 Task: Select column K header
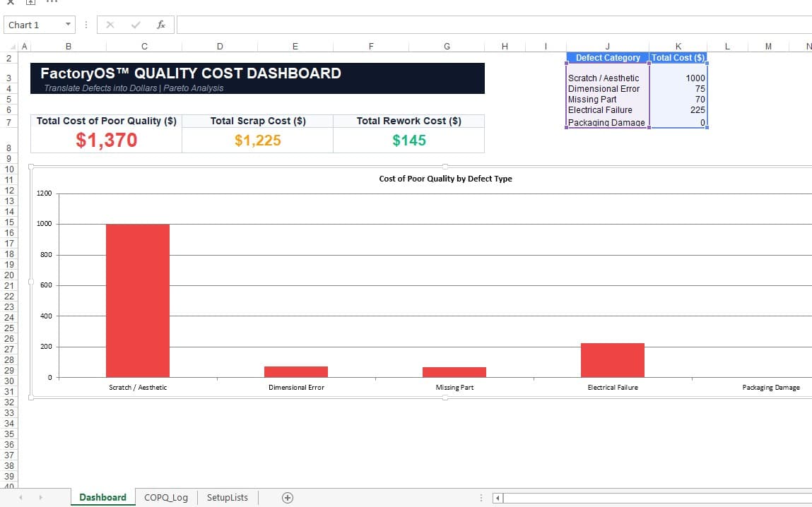(x=678, y=47)
